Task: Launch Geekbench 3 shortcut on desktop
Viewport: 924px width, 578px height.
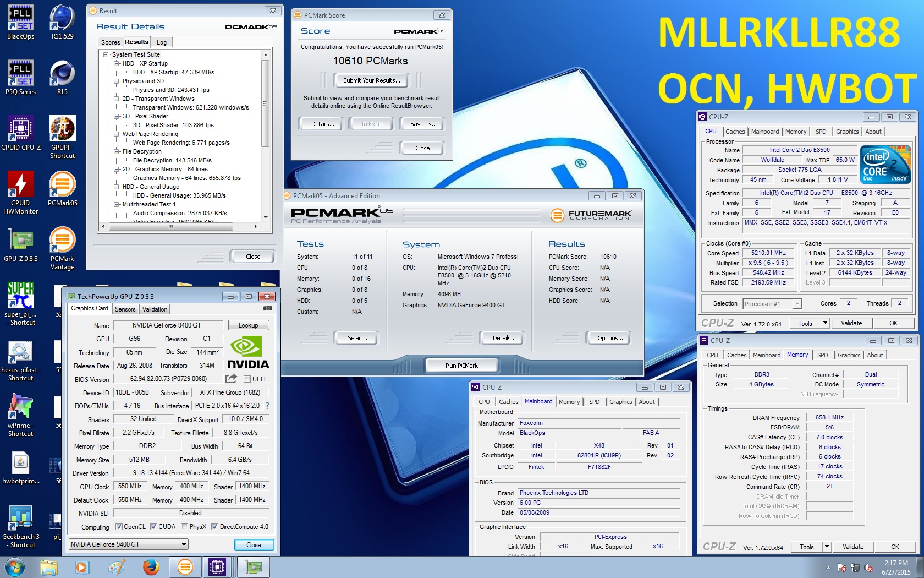Action: tap(21, 527)
